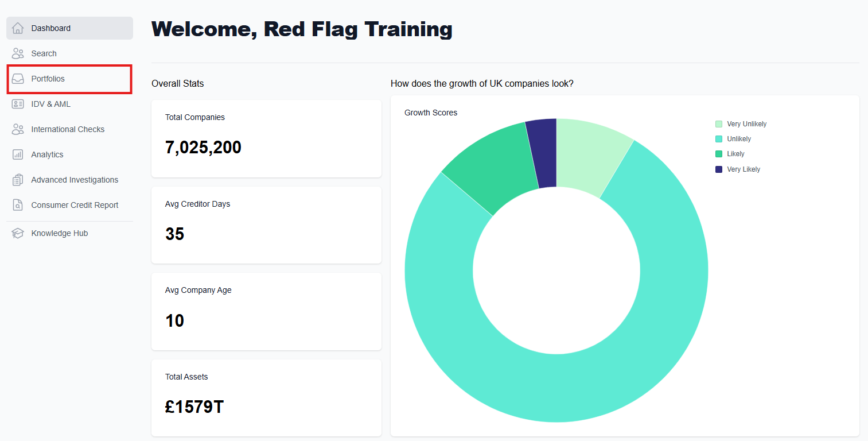Click the Overall Stats heading
The width and height of the screenshot is (868, 441).
178,83
